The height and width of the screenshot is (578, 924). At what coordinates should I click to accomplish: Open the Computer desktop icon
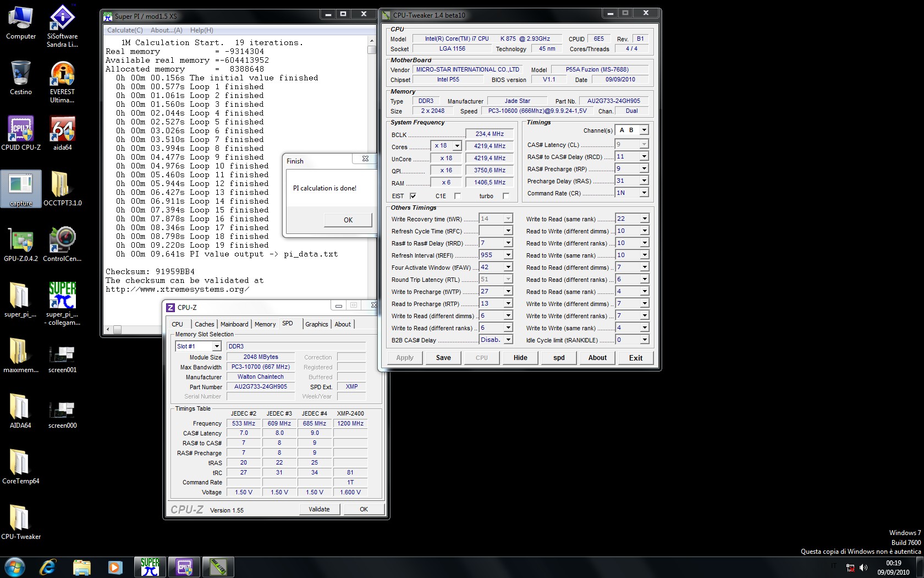tap(21, 23)
